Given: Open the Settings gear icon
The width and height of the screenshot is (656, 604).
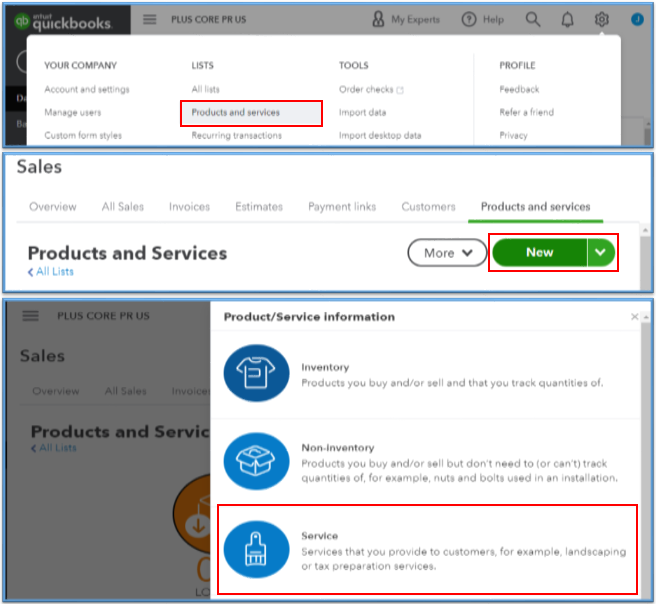Looking at the screenshot, I should 601,19.
